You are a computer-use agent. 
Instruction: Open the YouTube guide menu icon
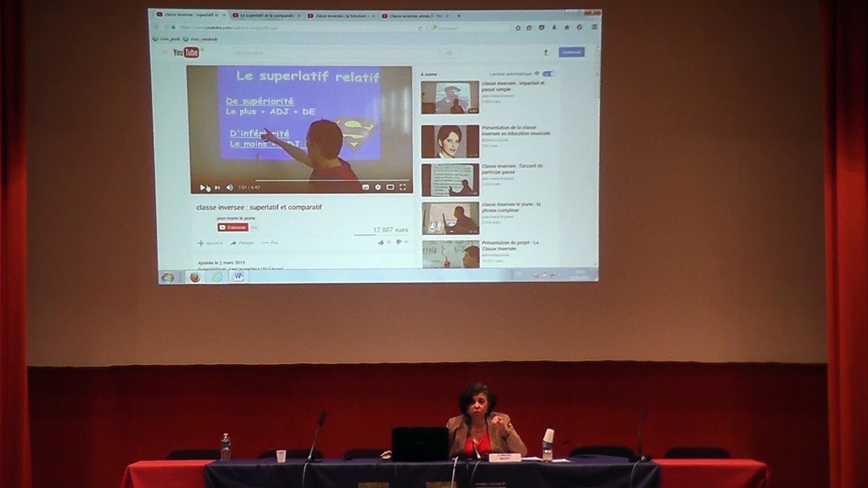point(164,52)
